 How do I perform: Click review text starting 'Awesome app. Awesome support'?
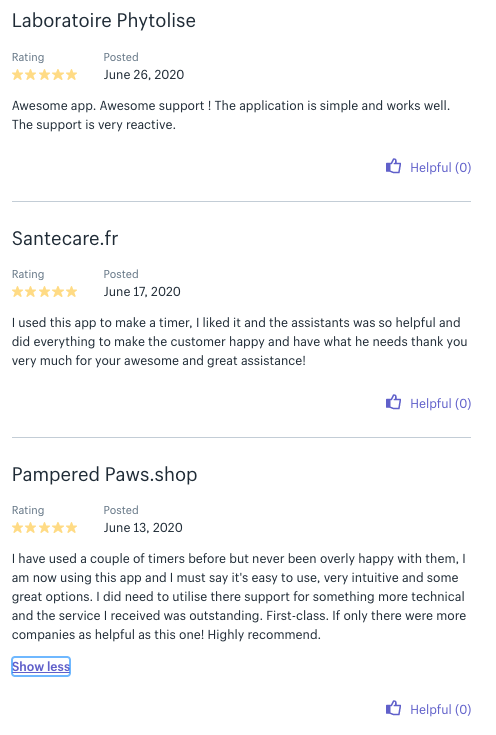(x=231, y=115)
